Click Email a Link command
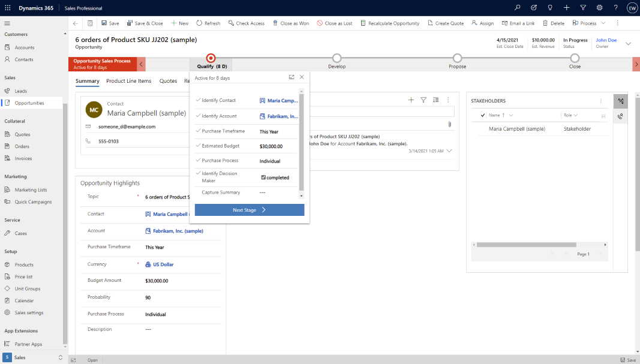 pos(518,23)
